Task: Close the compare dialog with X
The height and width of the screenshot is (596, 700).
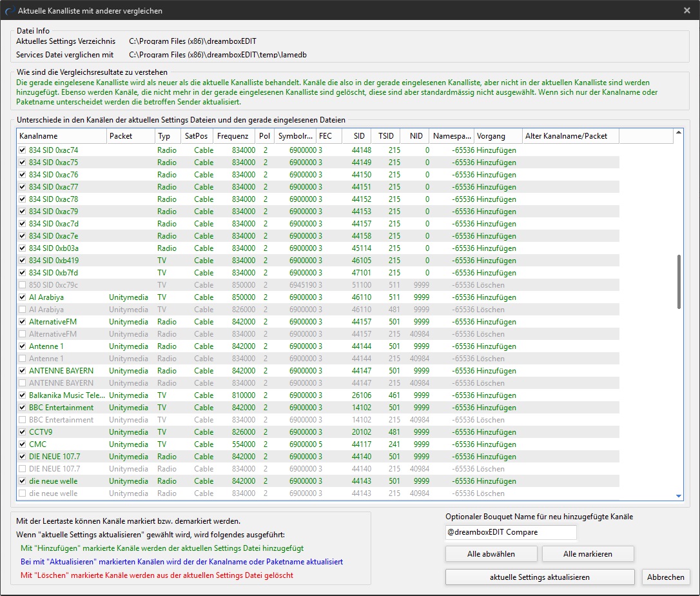Action: (687, 10)
